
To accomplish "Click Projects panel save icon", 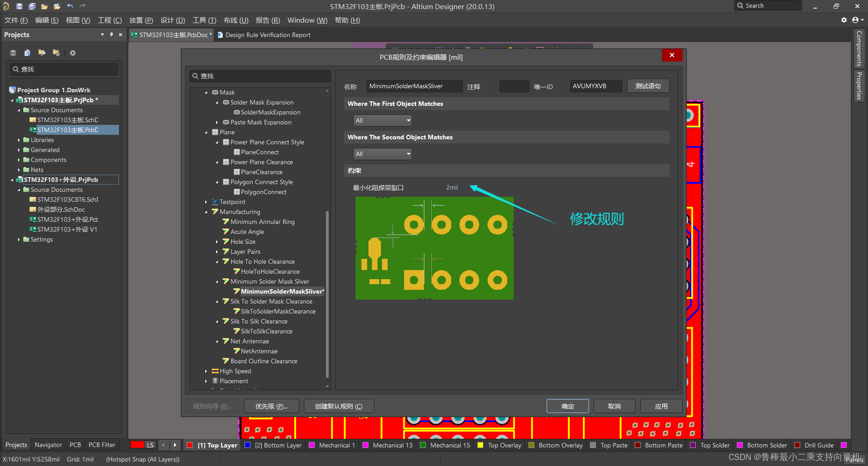I will pos(13,53).
